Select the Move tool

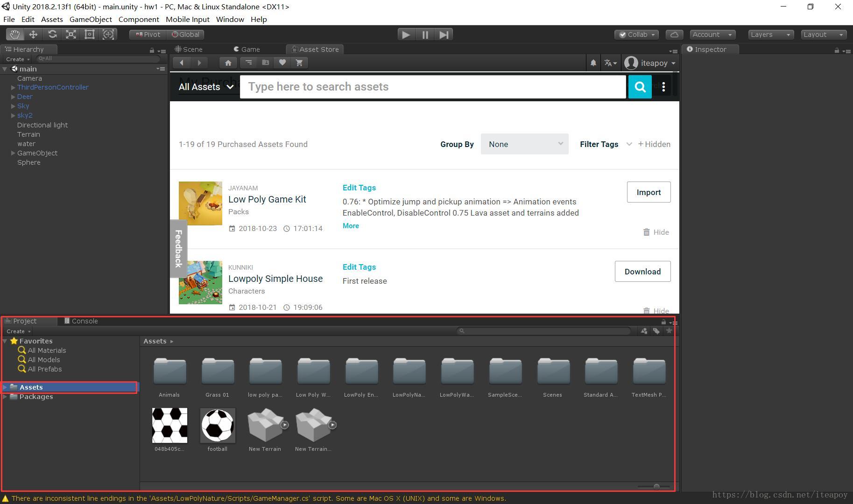tap(33, 35)
